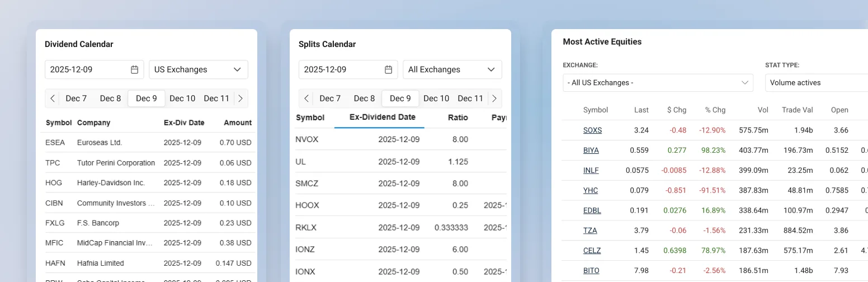
Task: Open the YHC symbol link
Action: coord(590,191)
